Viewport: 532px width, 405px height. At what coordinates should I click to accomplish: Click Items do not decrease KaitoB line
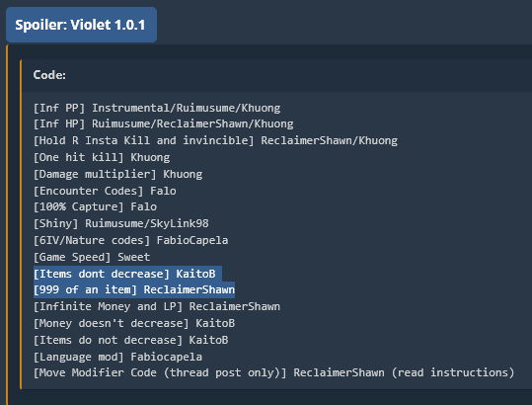pos(130,340)
